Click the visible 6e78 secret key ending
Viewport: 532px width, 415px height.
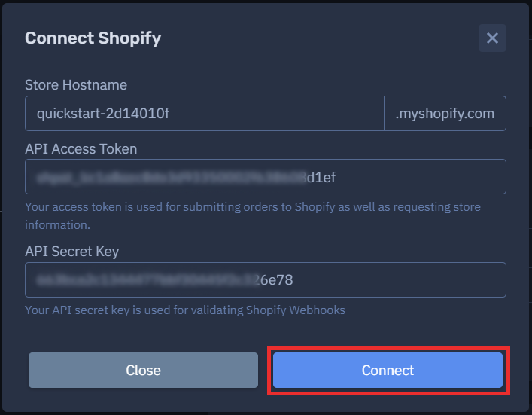(x=275, y=279)
